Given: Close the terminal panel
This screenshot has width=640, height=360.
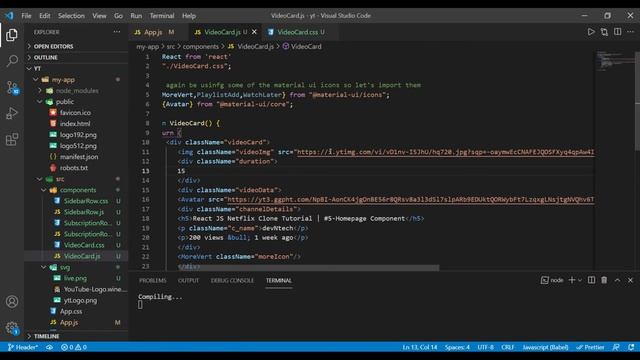Looking at the screenshot, I should tap(630, 280).
